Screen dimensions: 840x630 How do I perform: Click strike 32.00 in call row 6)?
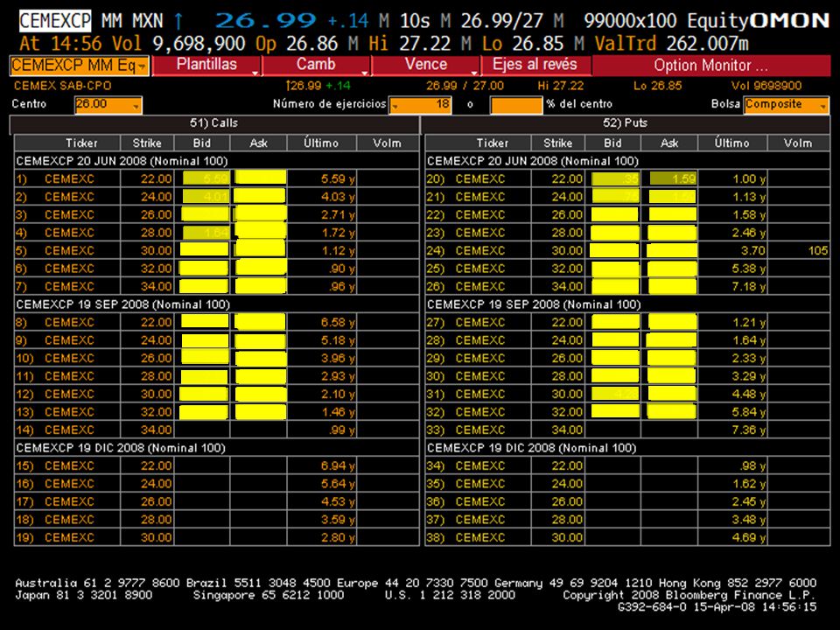point(156,269)
